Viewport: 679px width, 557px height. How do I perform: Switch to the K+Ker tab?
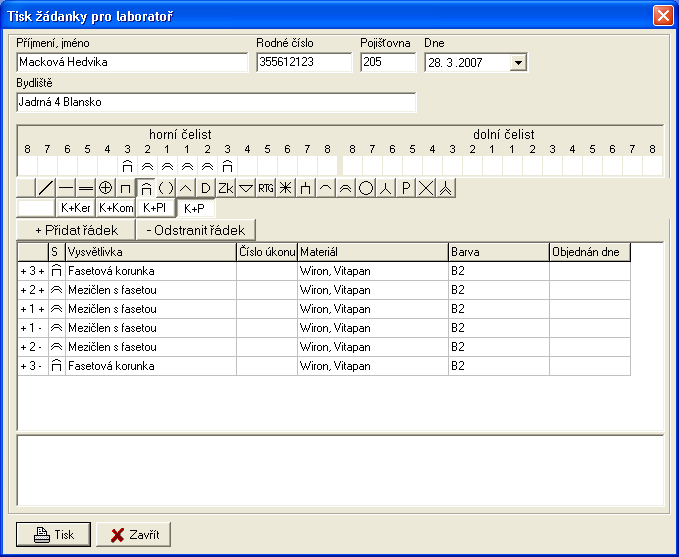[76, 208]
